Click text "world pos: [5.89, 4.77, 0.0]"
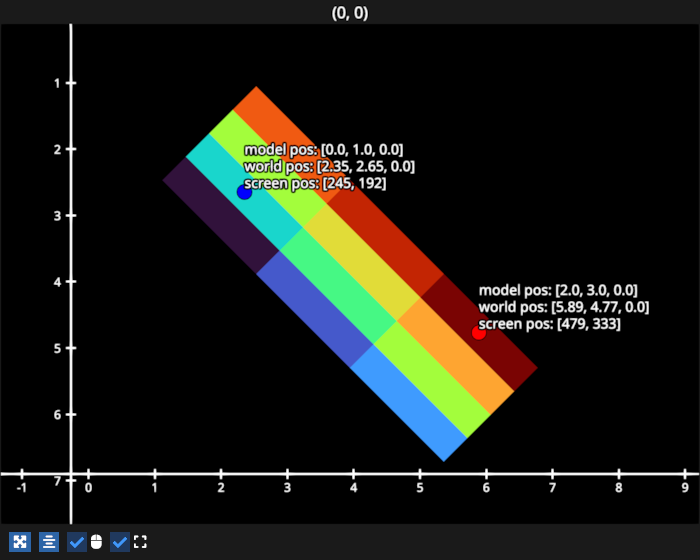Screen dimensions: 700x560 tap(564, 307)
